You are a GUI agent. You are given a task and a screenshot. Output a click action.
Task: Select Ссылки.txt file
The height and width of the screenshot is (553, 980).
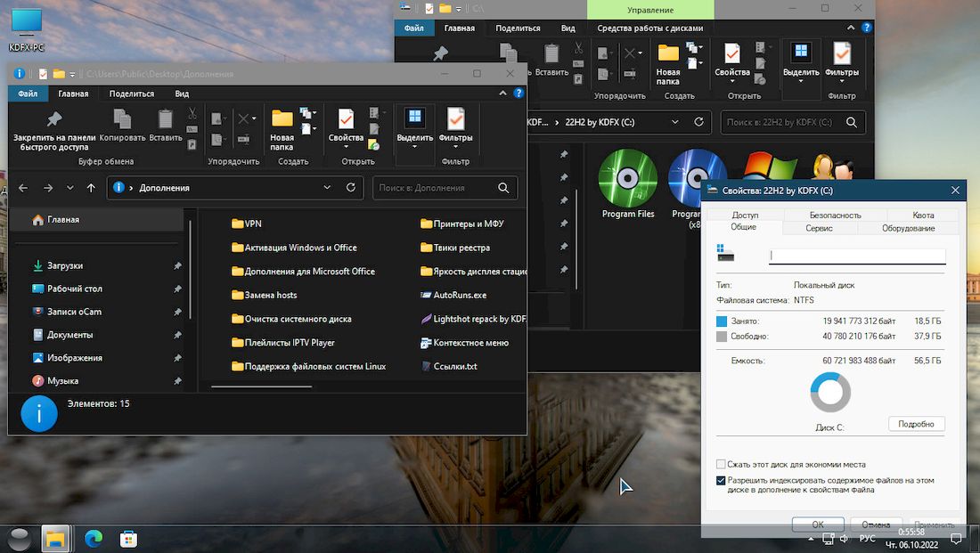[x=449, y=366]
